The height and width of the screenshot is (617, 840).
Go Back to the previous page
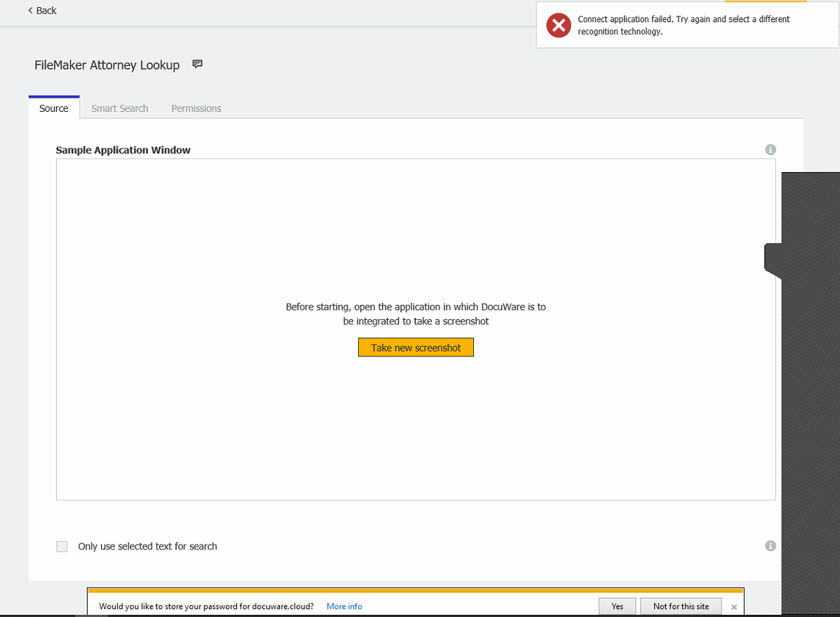click(x=42, y=10)
